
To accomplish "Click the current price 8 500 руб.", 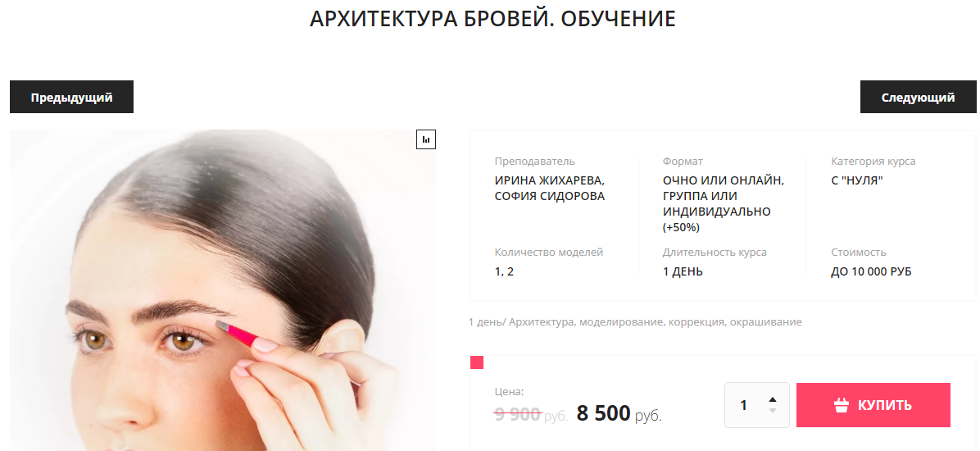I will (619, 413).
